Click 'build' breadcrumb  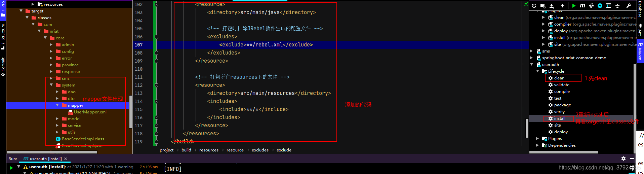[186, 150]
